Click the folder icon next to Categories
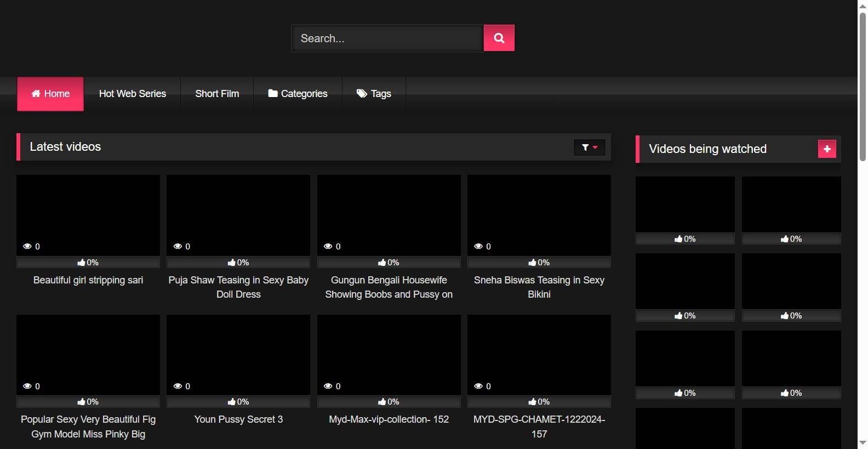The height and width of the screenshot is (449, 868). [272, 94]
